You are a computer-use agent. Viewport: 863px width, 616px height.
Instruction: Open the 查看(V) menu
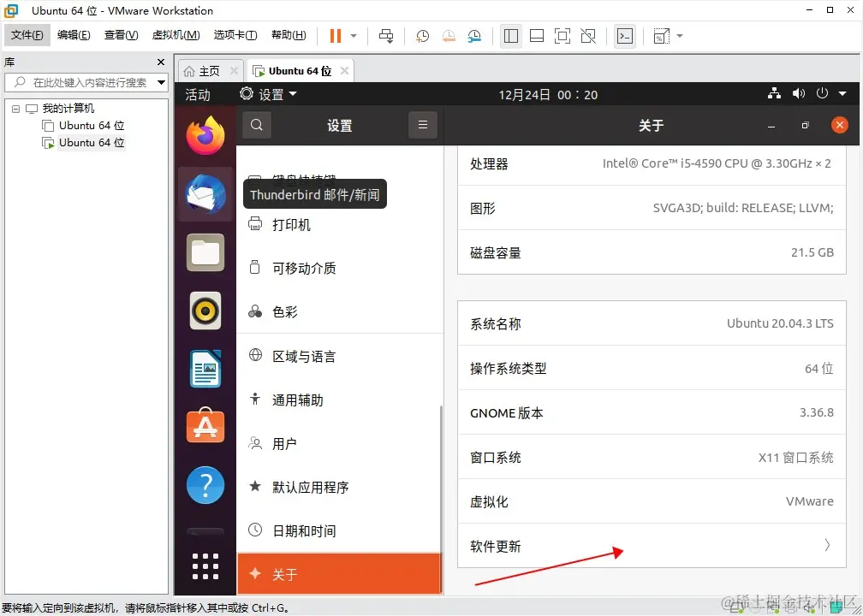click(x=121, y=35)
